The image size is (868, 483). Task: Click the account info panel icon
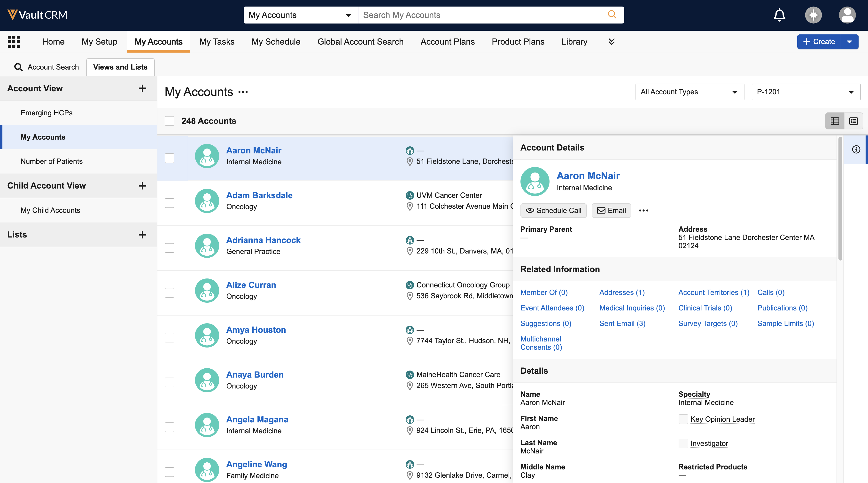pyautogui.click(x=856, y=150)
